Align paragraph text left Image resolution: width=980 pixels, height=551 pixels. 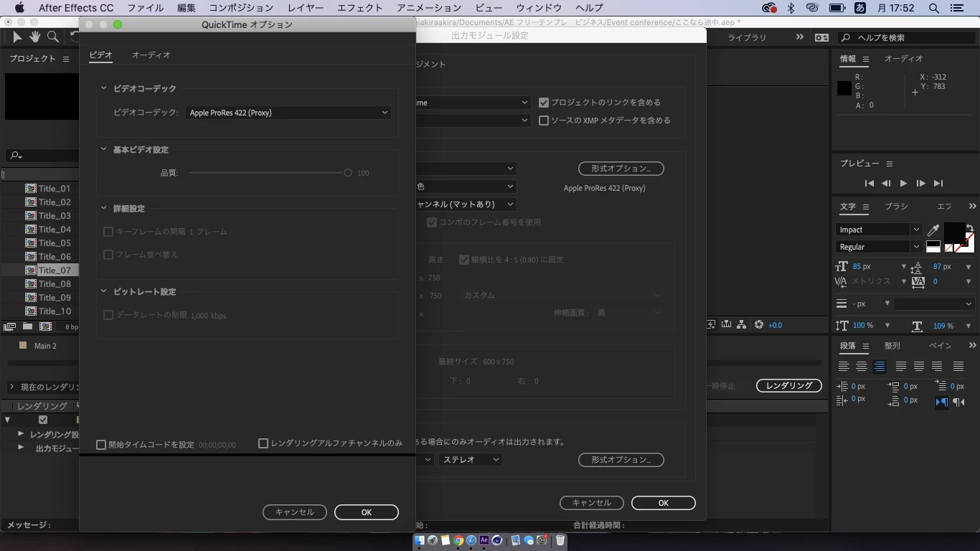pos(844,367)
